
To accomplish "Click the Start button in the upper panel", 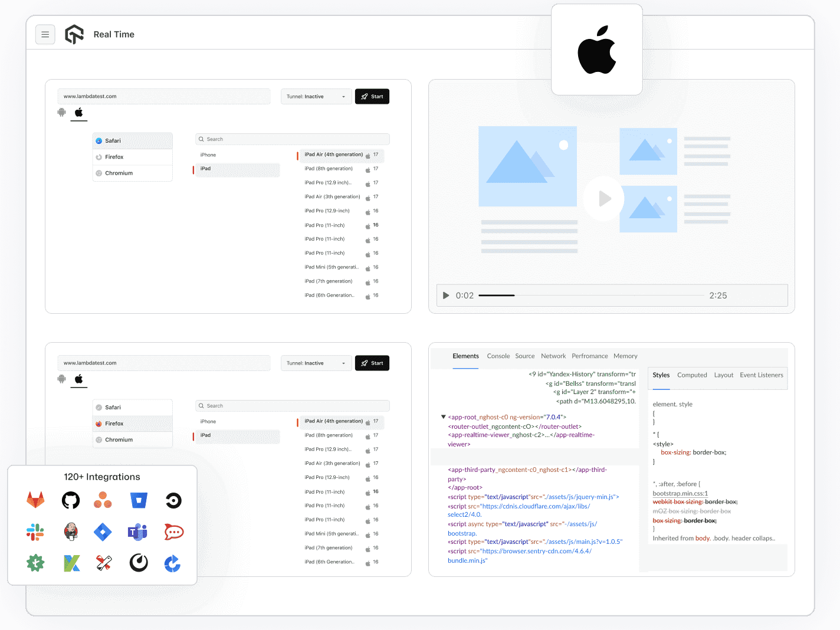I will point(372,97).
